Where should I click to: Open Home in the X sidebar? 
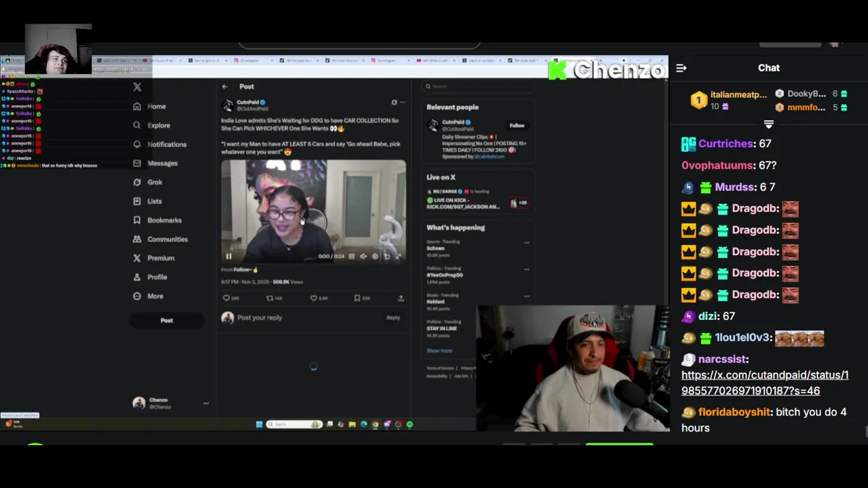click(x=150, y=106)
